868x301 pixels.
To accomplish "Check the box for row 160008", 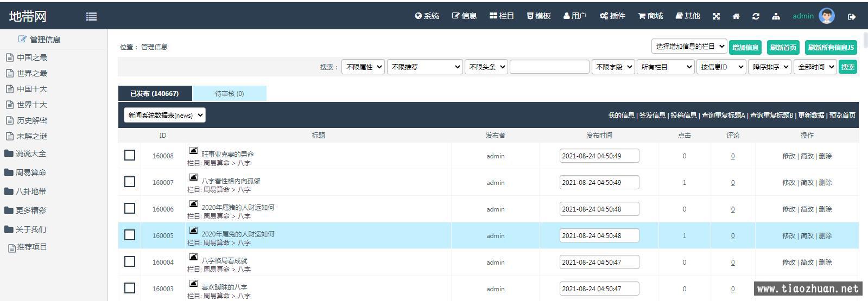I will pyautogui.click(x=130, y=156).
